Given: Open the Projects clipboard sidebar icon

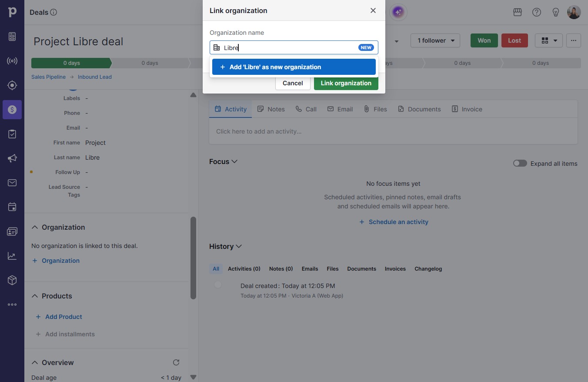Looking at the screenshot, I should 12,134.
